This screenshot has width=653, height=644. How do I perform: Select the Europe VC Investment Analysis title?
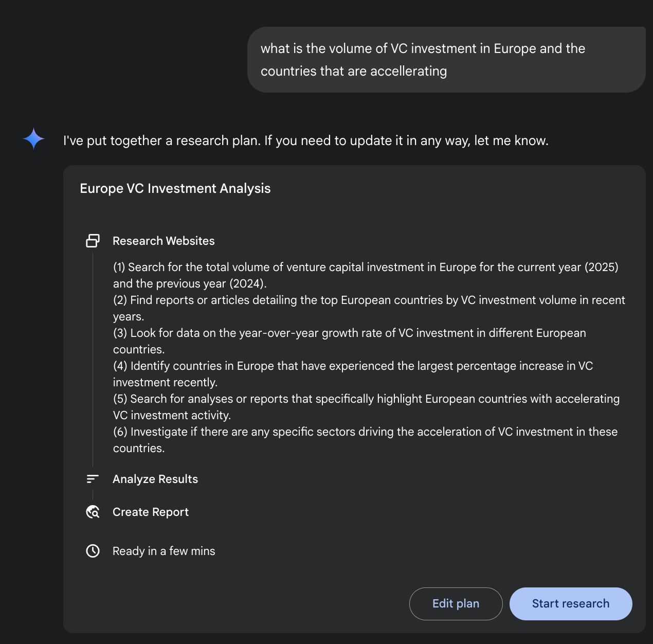point(175,188)
